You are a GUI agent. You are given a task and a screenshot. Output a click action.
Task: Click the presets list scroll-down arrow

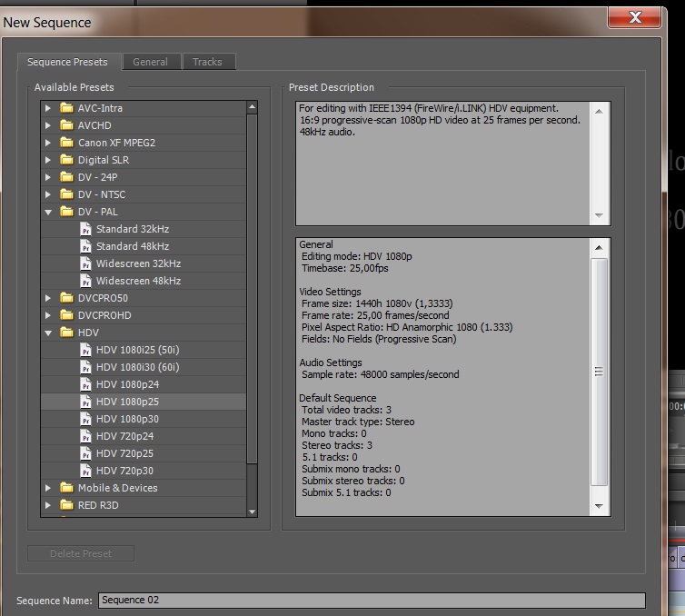click(252, 512)
